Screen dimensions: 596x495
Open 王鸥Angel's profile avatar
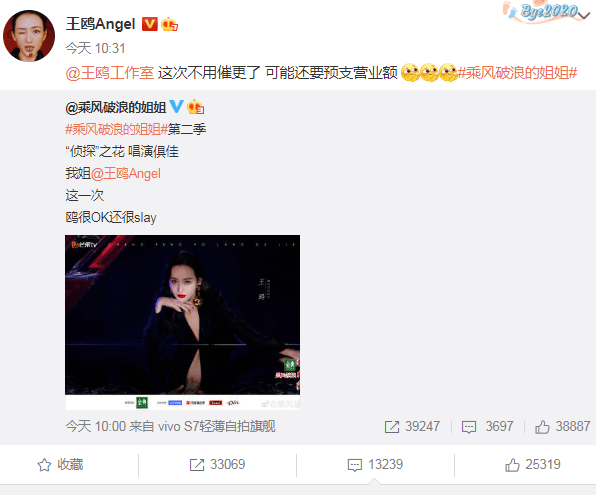pyautogui.click(x=29, y=36)
